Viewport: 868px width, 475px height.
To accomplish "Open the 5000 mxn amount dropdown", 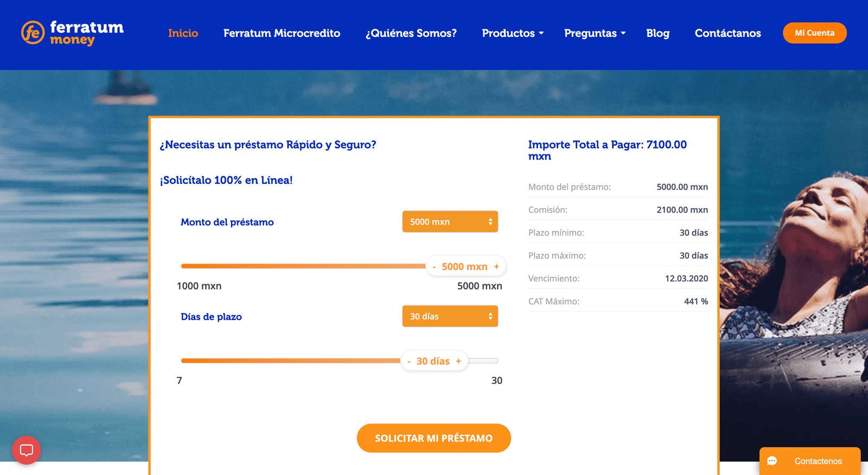I will pos(450,222).
